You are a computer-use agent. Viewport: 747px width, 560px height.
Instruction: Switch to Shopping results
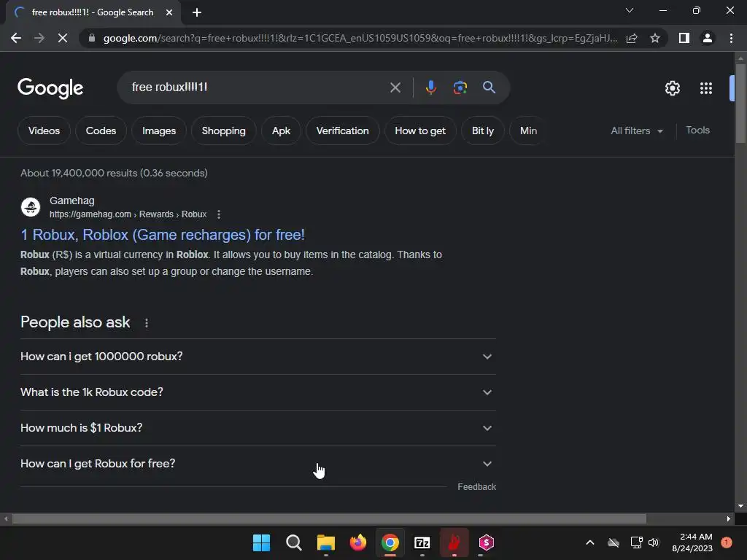coord(223,131)
